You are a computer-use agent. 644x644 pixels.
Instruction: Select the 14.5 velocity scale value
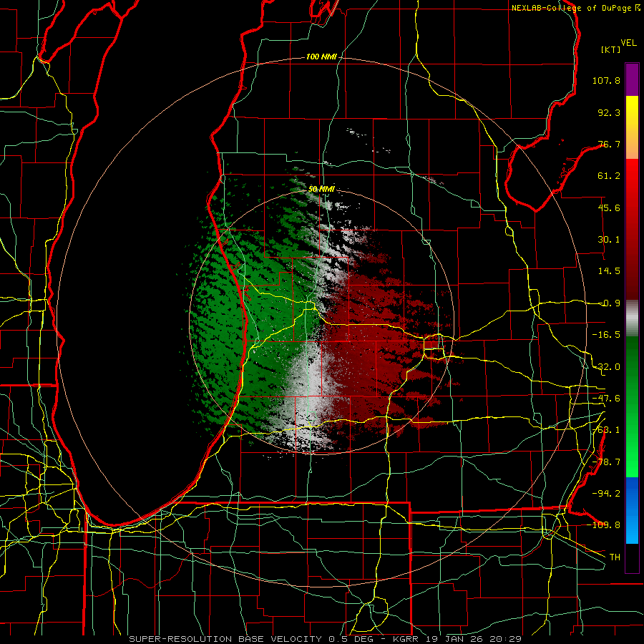609,271
